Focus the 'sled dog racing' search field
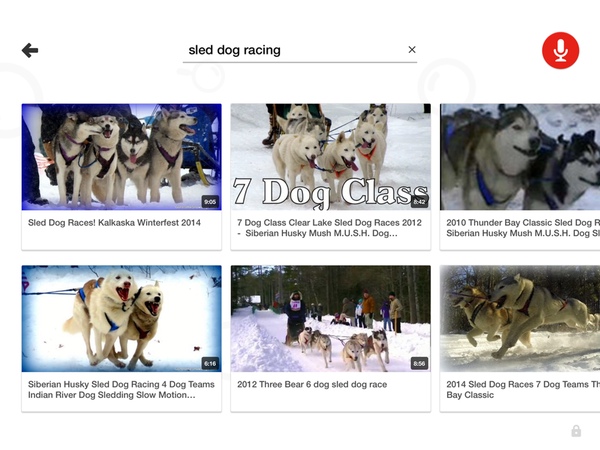Image resolution: width=600 pixels, height=450 pixels. (300, 50)
